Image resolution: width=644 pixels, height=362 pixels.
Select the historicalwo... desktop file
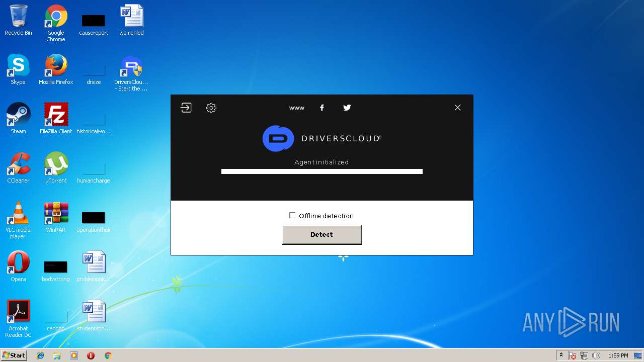click(x=94, y=124)
